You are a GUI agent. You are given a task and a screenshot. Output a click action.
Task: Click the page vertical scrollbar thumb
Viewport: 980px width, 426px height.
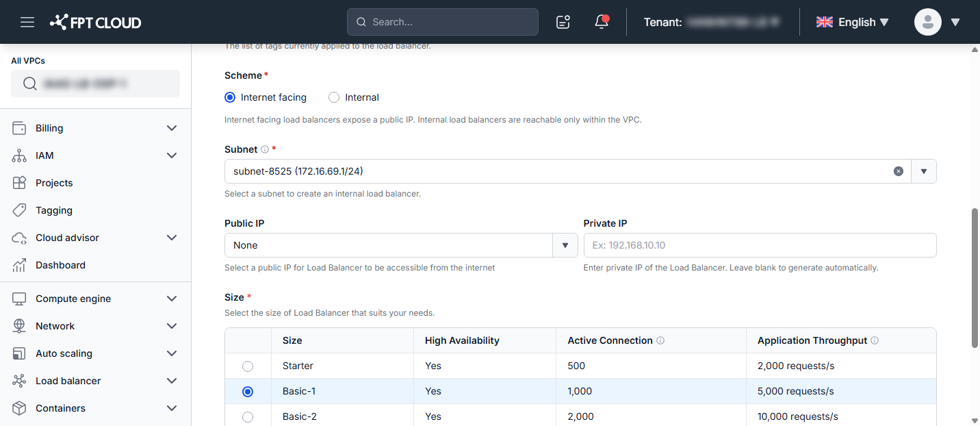point(975,277)
